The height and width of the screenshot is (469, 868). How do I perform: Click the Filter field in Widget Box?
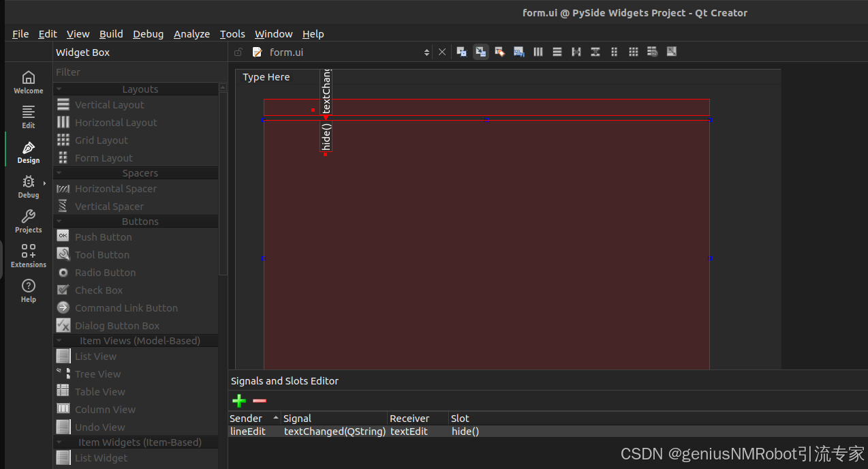tap(136, 72)
